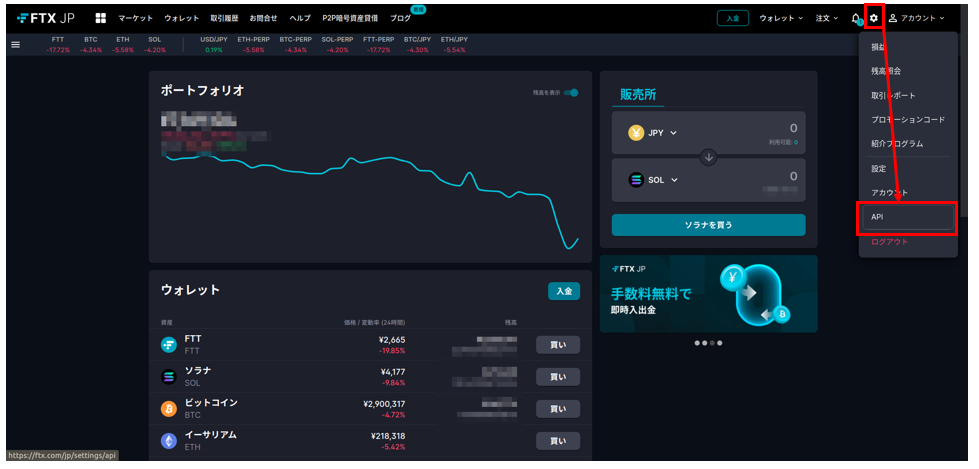Select 残高照会 in settings menu
Viewport: 979px width, 469px height.
click(886, 71)
